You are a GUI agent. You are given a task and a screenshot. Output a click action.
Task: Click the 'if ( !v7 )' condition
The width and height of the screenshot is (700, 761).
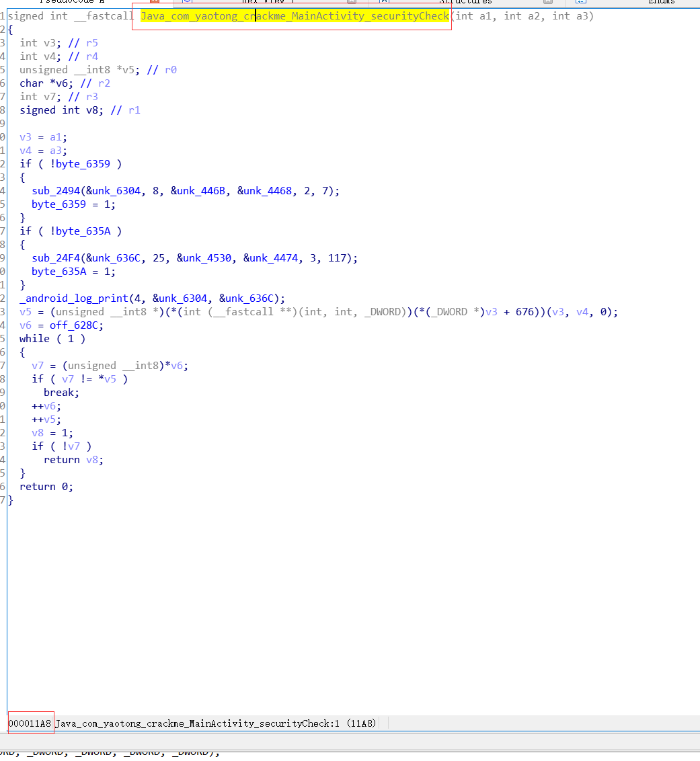click(61, 446)
